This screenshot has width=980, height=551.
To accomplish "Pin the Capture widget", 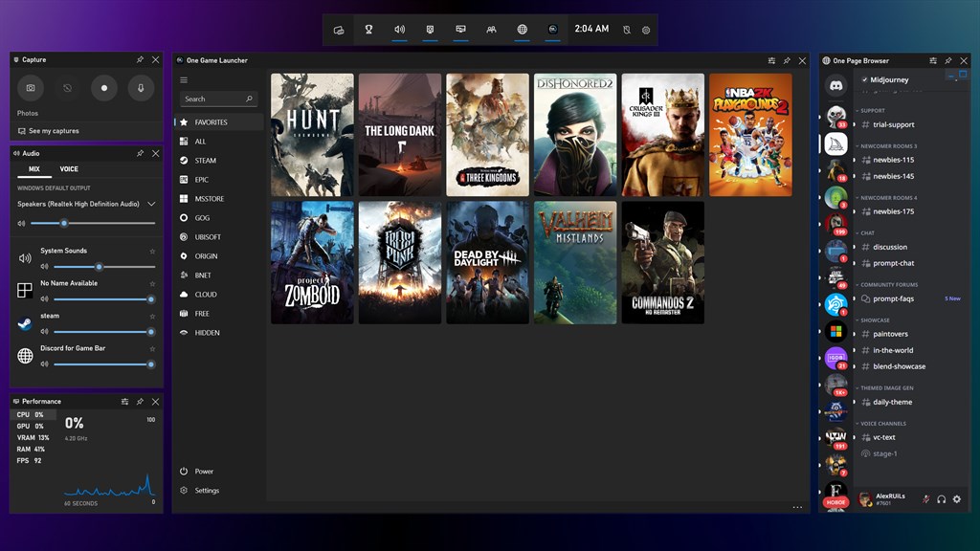I will [140, 60].
